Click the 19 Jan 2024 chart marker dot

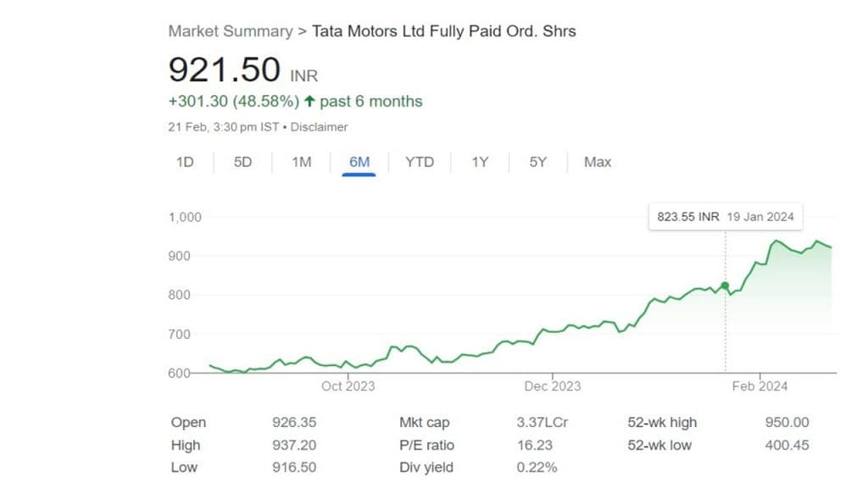click(725, 286)
